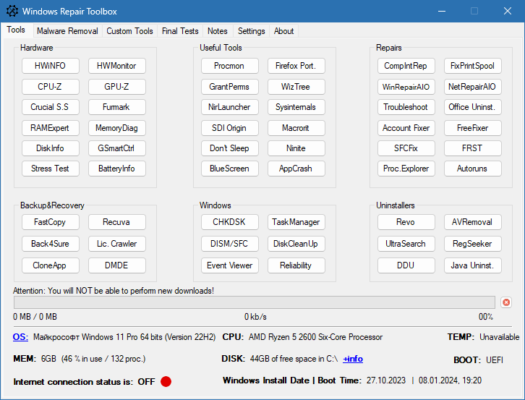Click Office Uninst.
This screenshot has height=400, width=525.
(473, 107)
